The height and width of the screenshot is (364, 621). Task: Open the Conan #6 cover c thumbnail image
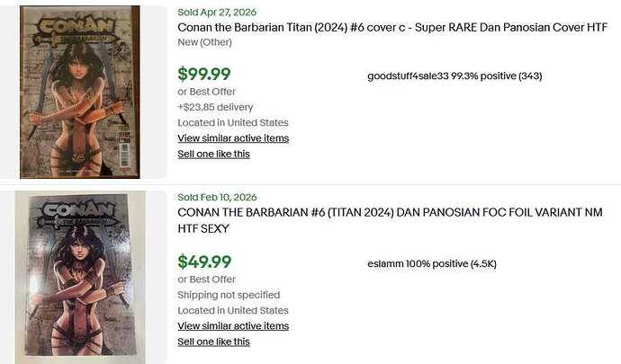[x=80, y=92]
